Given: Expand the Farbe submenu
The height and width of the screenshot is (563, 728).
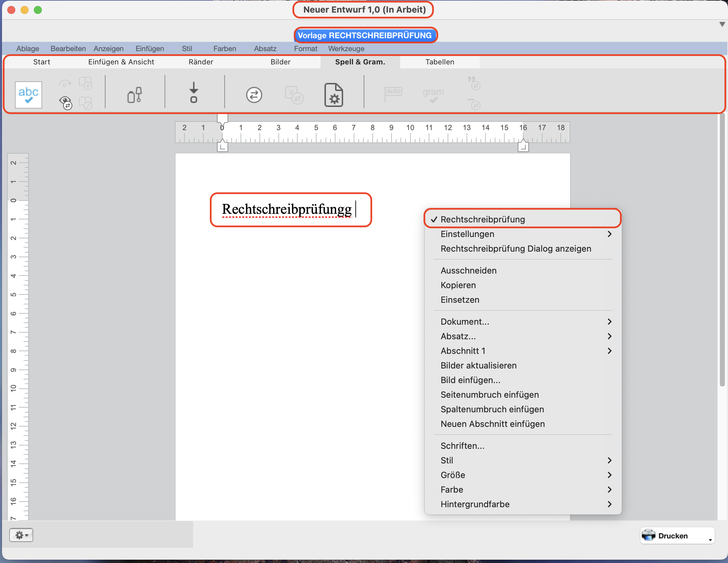Looking at the screenshot, I should pyautogui.click(x=523, y=490).
